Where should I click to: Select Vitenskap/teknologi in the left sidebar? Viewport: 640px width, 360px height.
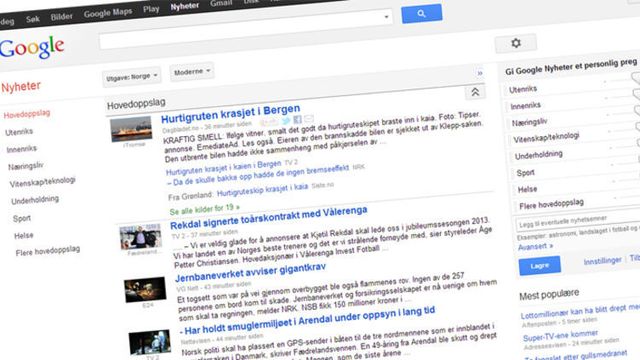point(43,182)
